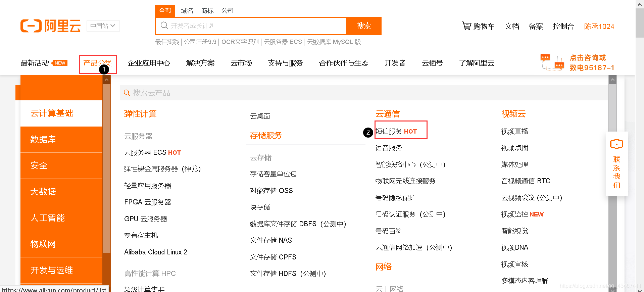Focus the 搜索云产品 input field
The height and width of the screenshot is (292, 644).
(364, 93)
